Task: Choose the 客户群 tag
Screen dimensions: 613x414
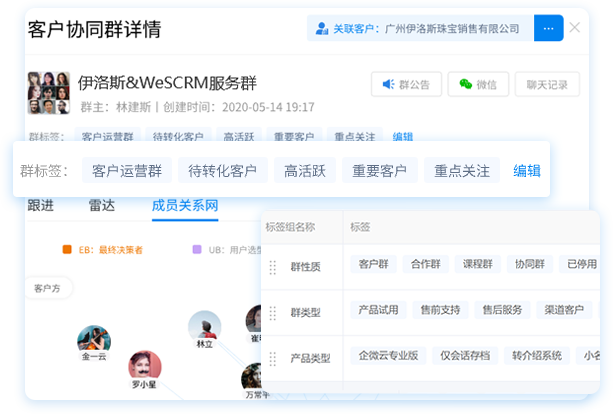Action: [373, 264]
